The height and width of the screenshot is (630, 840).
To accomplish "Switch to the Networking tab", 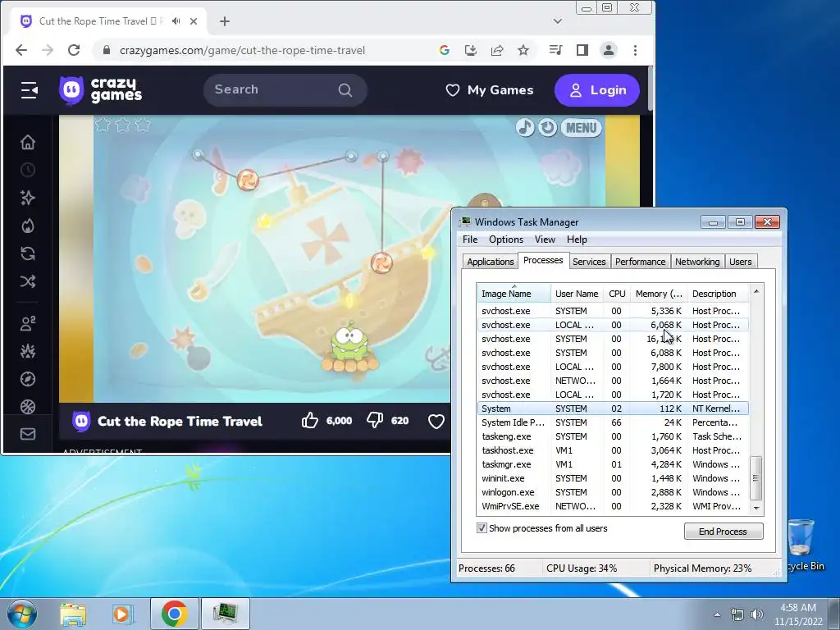I will 697,262.
